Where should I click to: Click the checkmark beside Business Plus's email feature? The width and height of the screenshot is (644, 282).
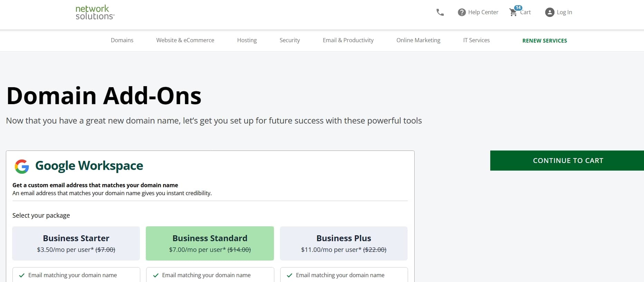pos(289,275)
